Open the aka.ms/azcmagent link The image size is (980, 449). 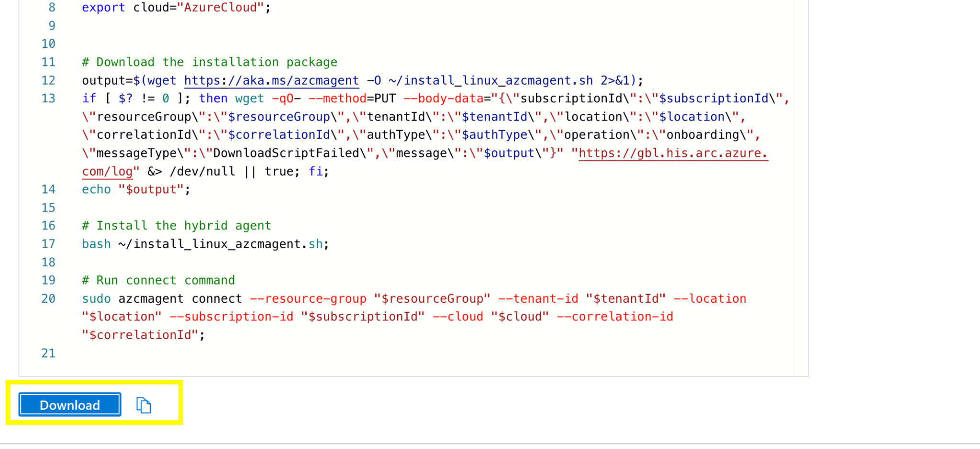pos(271,80)
